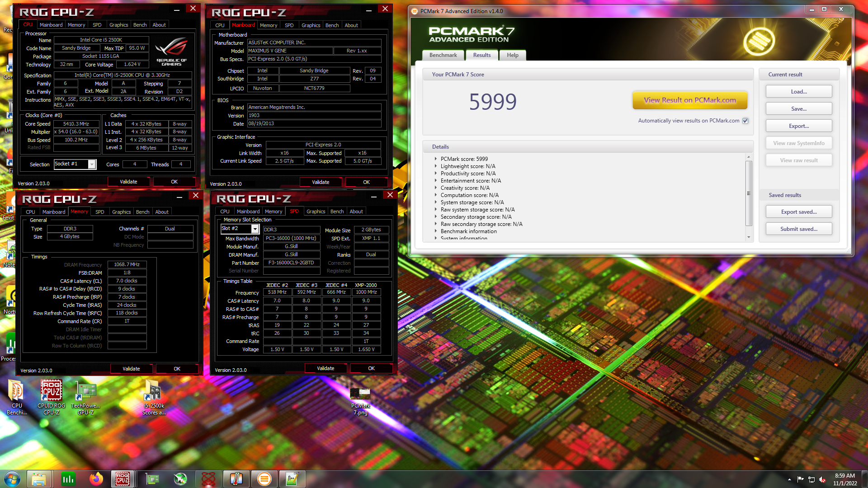868x488 pixels.
Task: Click the Save... button in PCMark
Action: click(799, 109)
